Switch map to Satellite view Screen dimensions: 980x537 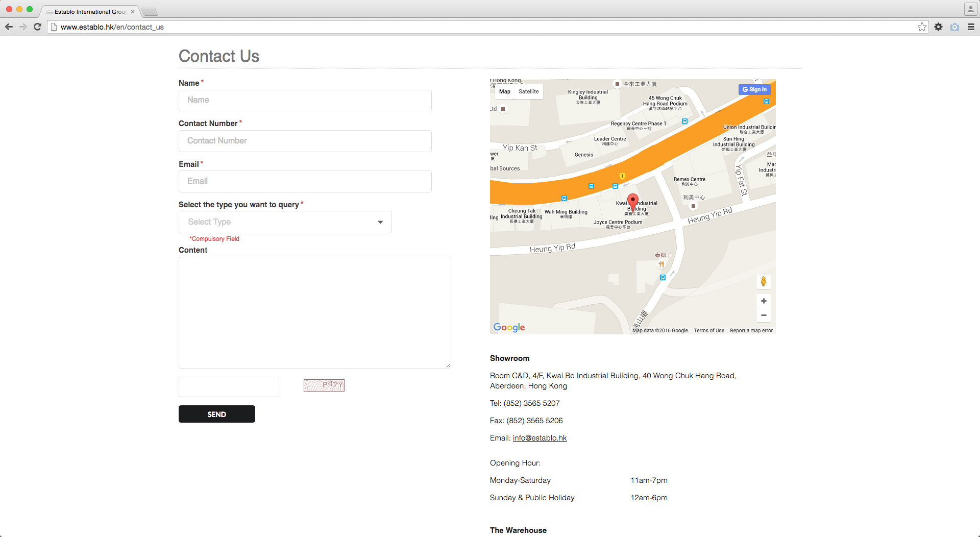(528, 92)
